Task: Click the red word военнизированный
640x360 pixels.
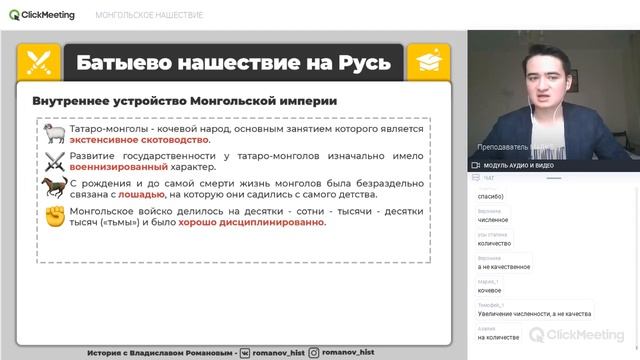Action: 119,167
